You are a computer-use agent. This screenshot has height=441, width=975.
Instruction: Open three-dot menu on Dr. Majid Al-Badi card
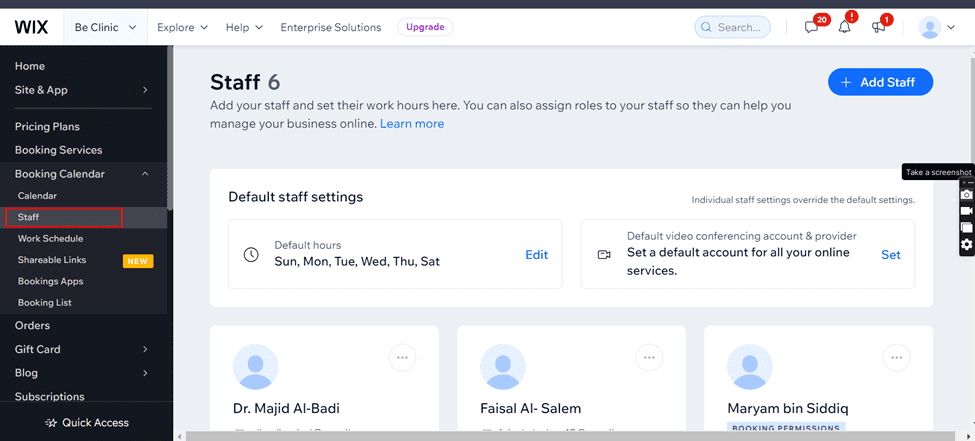(402, 358)
